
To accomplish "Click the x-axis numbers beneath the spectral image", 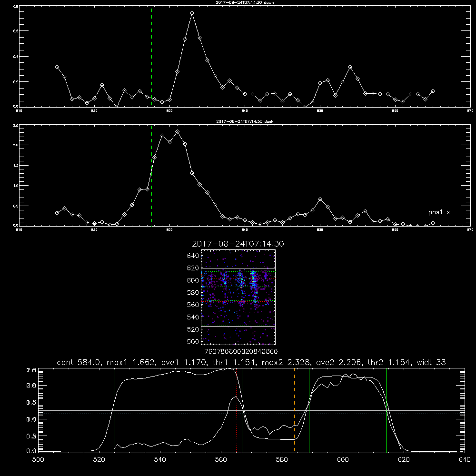I will pos(241,351).
